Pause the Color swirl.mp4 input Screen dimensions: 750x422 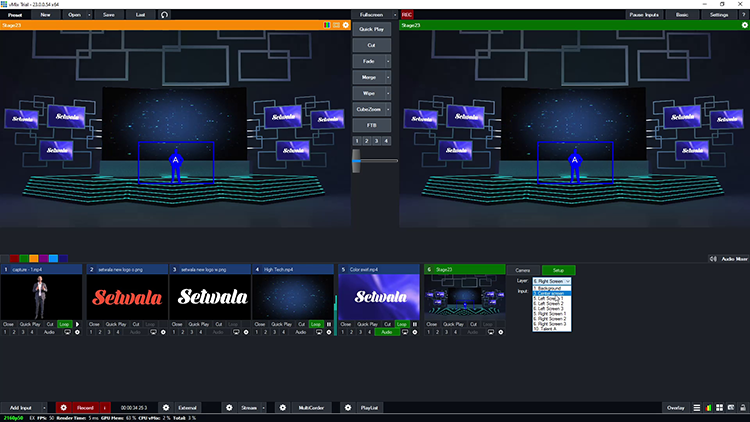tap(414, 324)
